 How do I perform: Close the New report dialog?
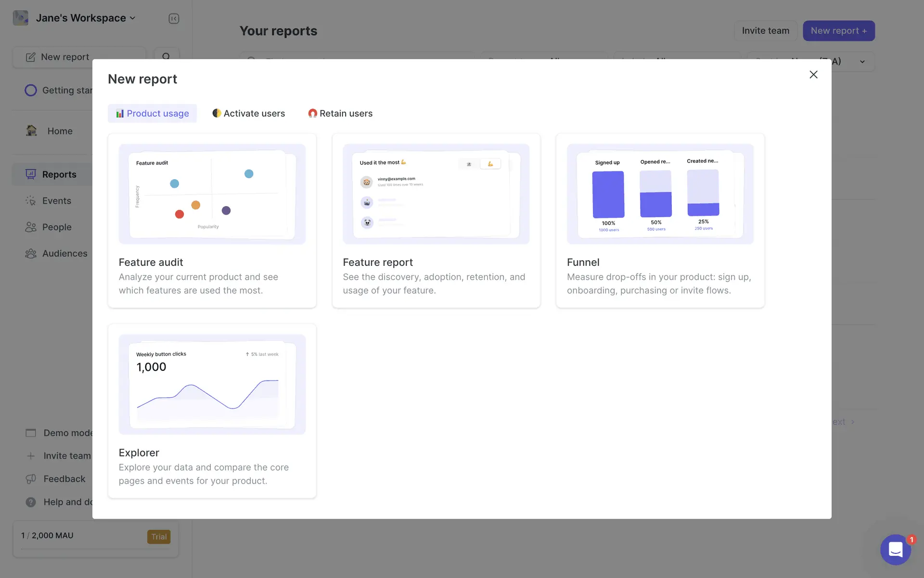coord(813,75)
